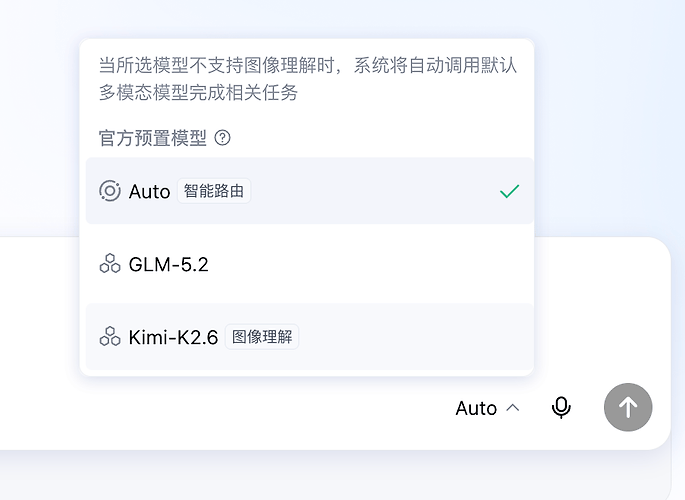Select the GLM-5.2 model
Screen dimensions: 685x500
310,264
